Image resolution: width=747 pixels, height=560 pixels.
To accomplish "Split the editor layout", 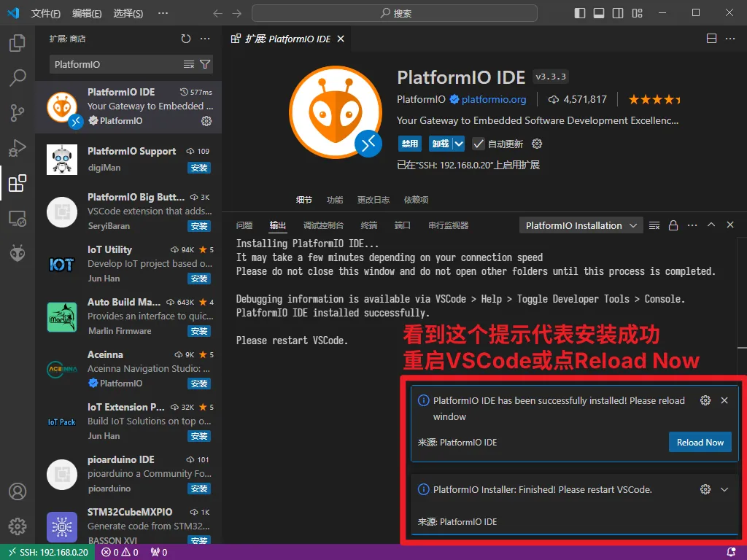I will click(x=711, y=39).
